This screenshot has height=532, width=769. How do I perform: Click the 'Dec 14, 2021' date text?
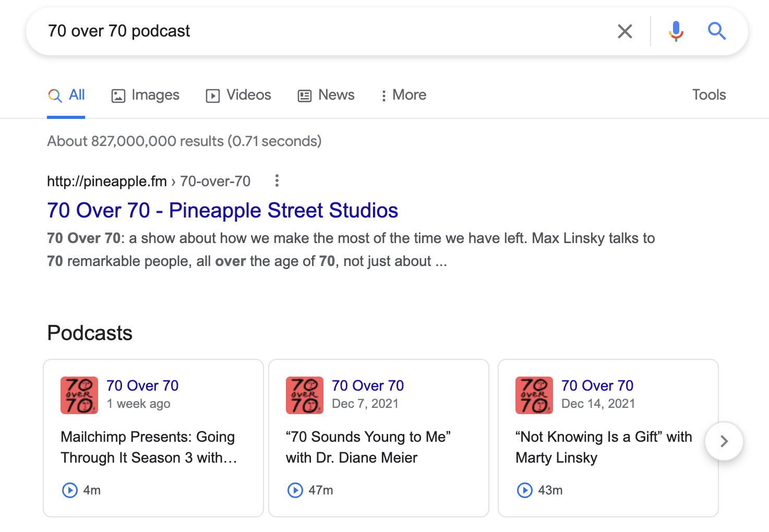click(598, 404)
